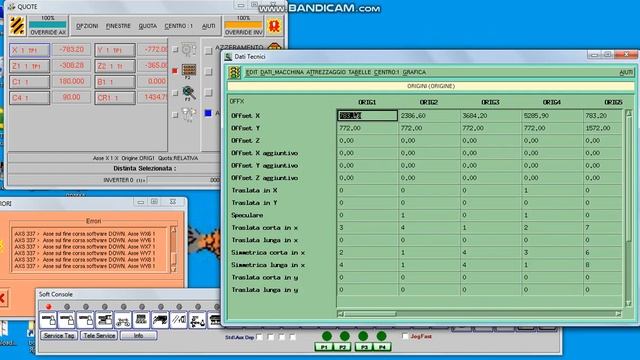Tick the last Std\Aux Dep checkbox

coord(293,337)
